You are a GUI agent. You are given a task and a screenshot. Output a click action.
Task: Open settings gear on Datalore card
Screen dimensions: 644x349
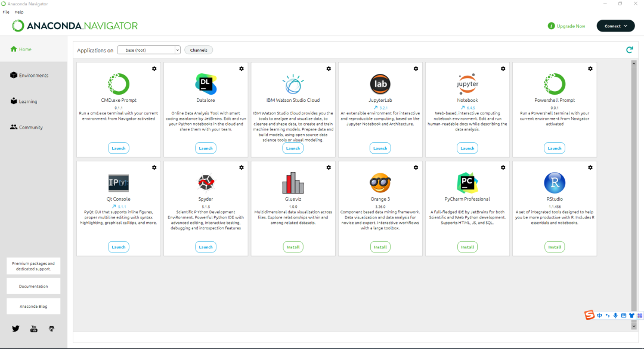(241, 69)
